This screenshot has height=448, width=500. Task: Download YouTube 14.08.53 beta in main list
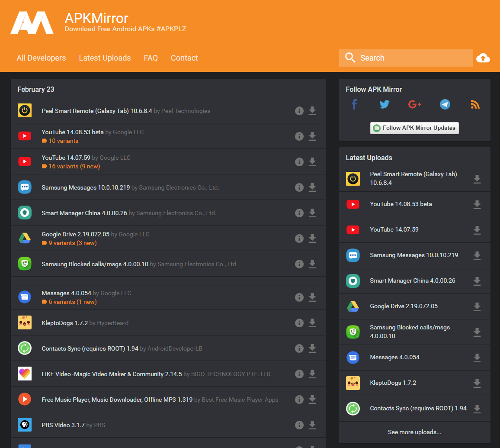pyautogui.click(x=312, y=136)
